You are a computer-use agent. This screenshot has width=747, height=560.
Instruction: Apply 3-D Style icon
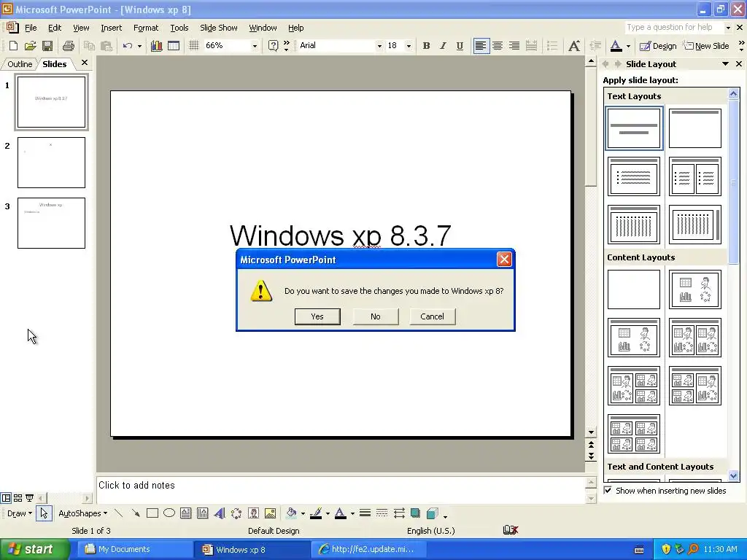click(433, 513)
